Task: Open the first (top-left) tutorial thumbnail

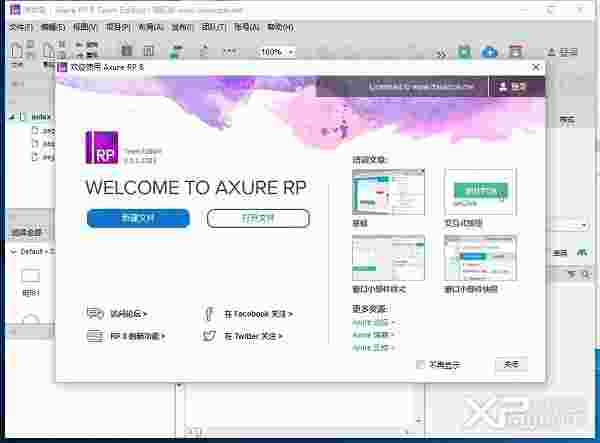Action: point(388,192)
